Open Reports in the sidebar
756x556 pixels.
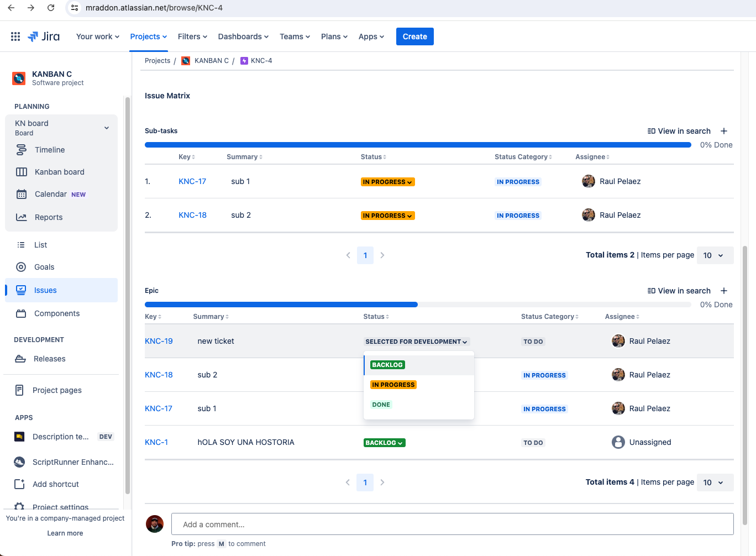(49, 217)
